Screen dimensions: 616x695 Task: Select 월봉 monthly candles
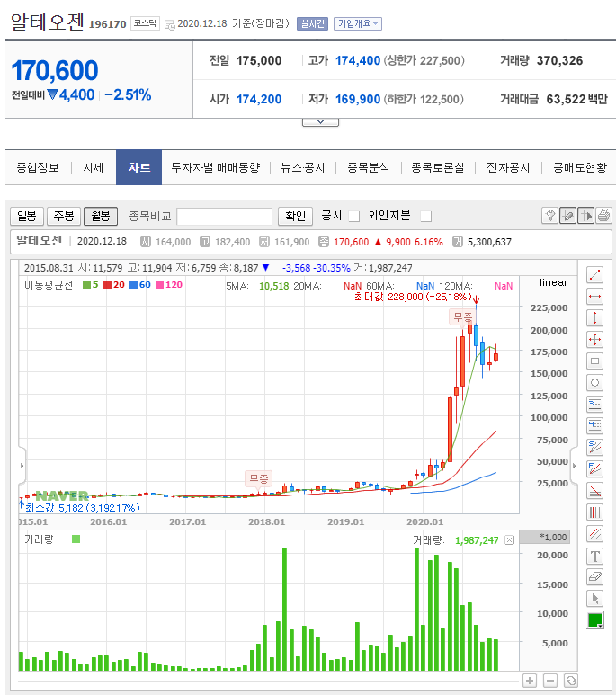(x=101, y=217)
